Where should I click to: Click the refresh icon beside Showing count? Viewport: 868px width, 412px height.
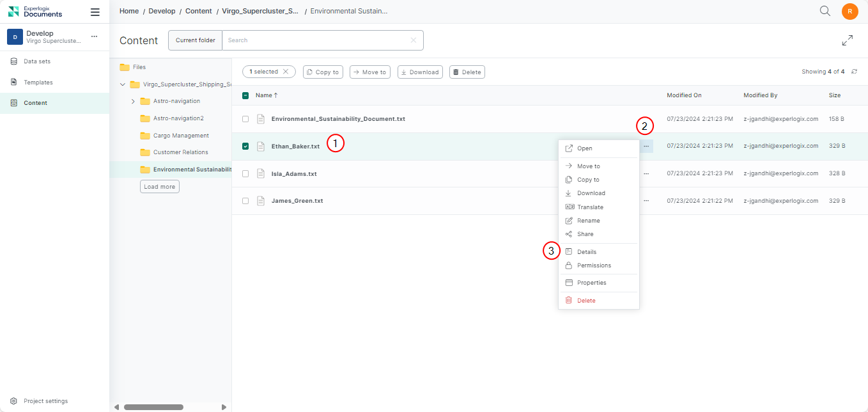(854, 72)
